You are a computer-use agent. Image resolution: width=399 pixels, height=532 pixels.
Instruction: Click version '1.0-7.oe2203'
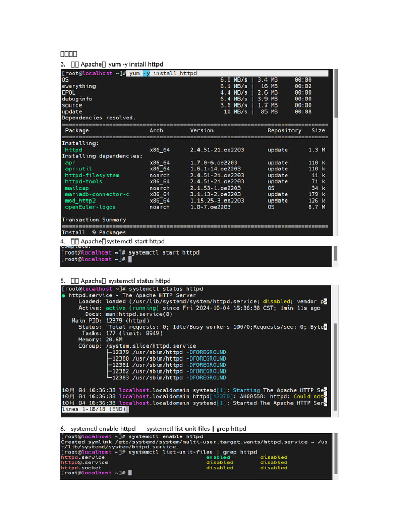[210, 207]
